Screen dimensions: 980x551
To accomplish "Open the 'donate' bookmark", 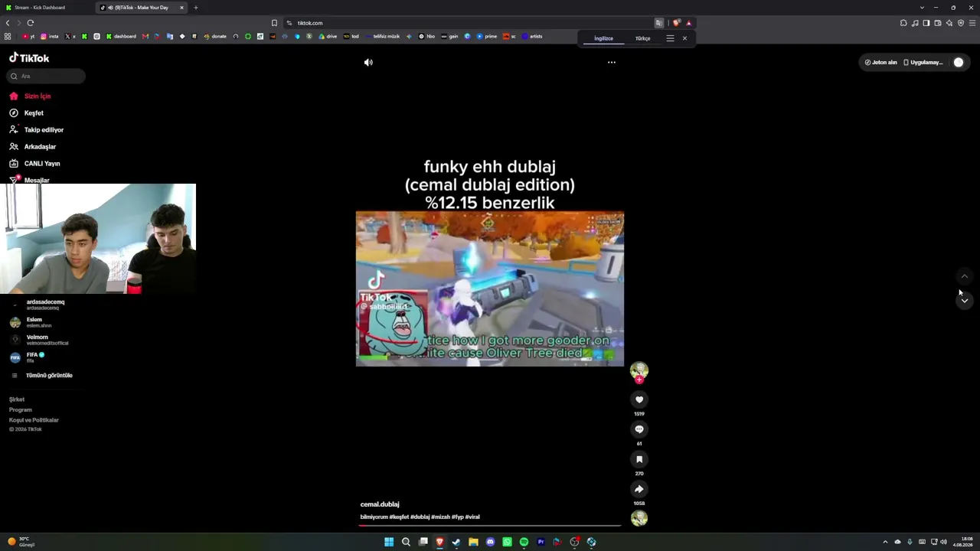I will coord(215,37).
